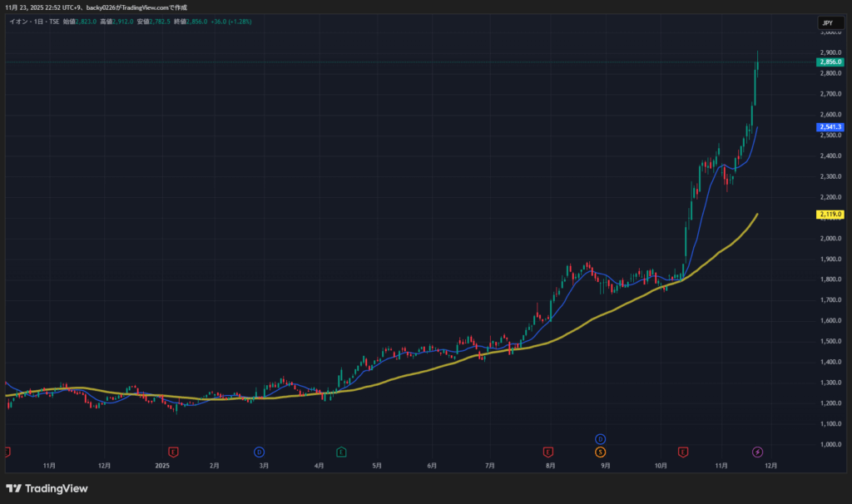Click the blue D dividend marker above the S marker

point(601,438)
